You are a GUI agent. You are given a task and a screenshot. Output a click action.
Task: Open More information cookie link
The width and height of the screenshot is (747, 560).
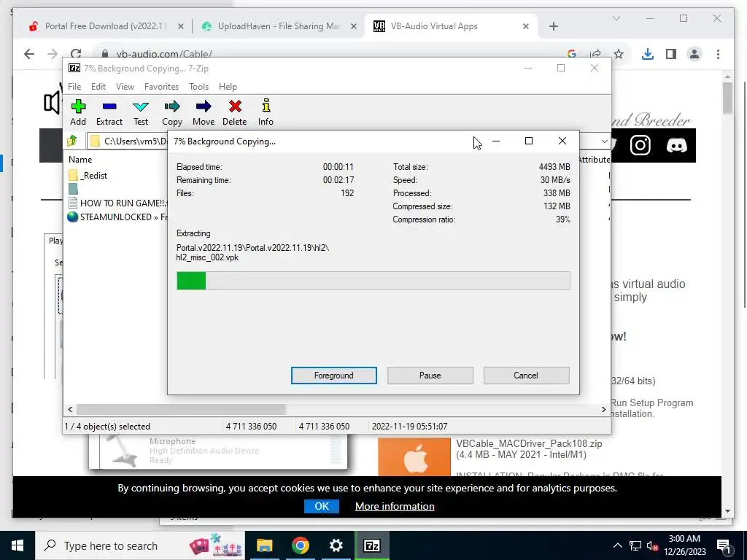(x=395, y=506)
